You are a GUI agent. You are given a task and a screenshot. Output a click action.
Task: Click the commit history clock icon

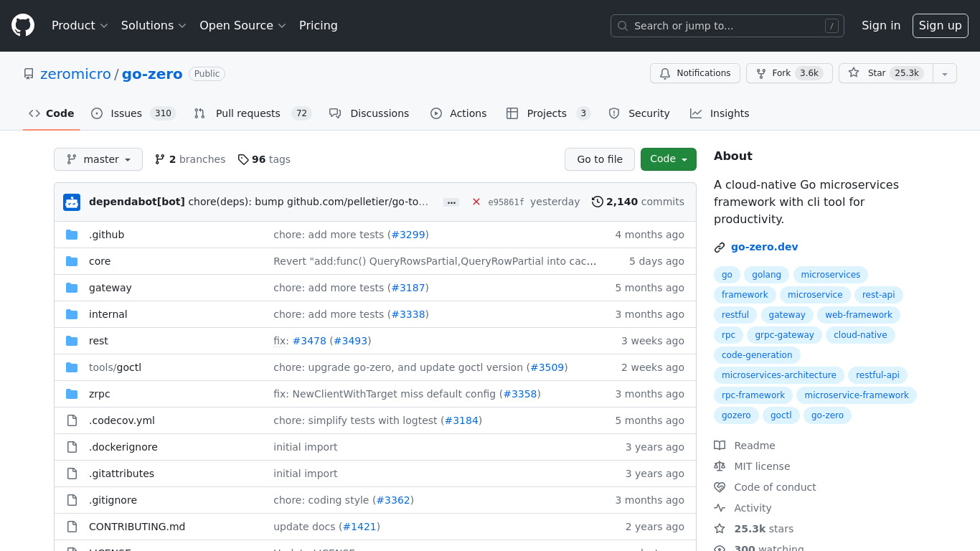point(597,202)
